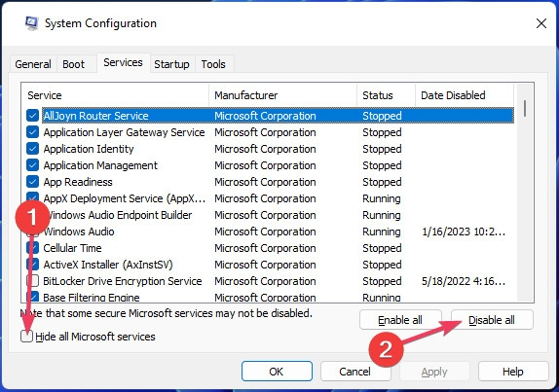Image resolution: width=559 pixels, height=392 pixels.
Task: Click the Enable all button
Action: coord(400,320)
